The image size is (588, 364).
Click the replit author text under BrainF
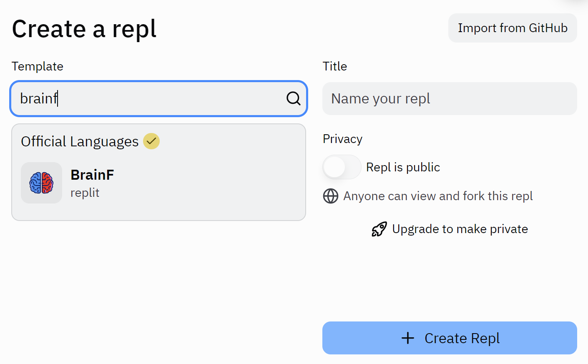(x=85, y=193)
